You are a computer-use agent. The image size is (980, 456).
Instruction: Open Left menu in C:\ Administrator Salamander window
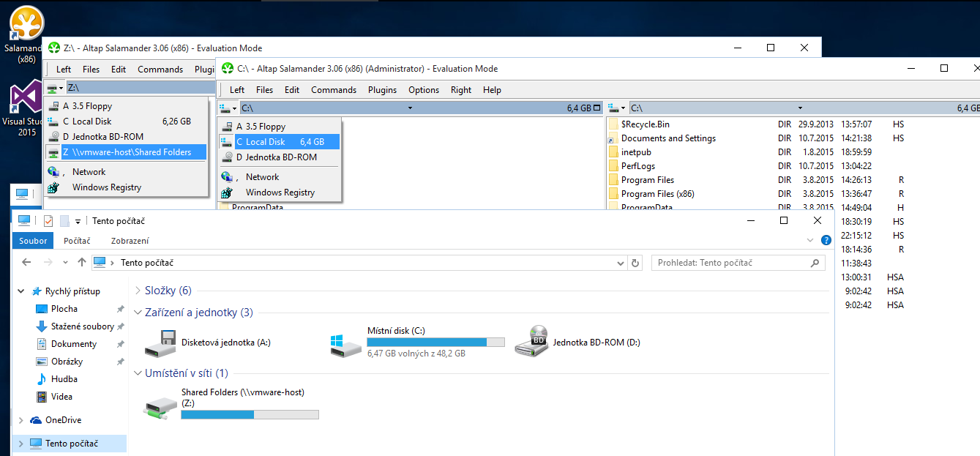[237, 90]
